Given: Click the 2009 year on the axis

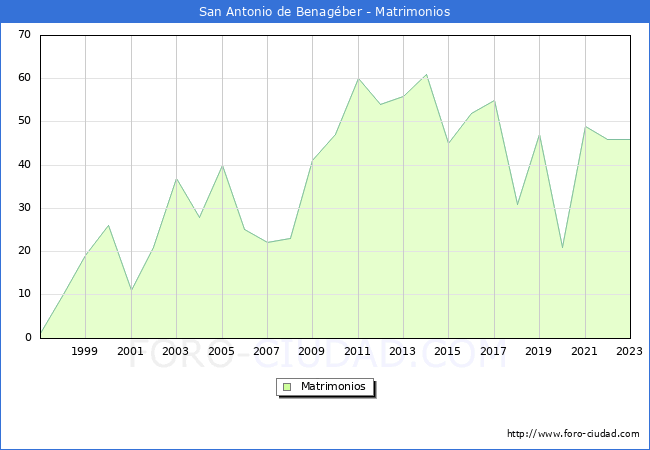Looking at the screenshot, I should coord(313,351).
